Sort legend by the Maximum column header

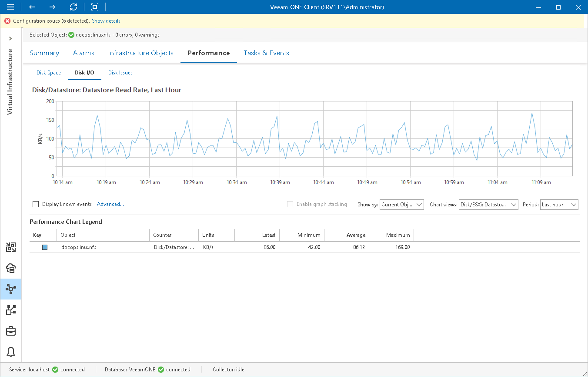click(x=391, y=235)
